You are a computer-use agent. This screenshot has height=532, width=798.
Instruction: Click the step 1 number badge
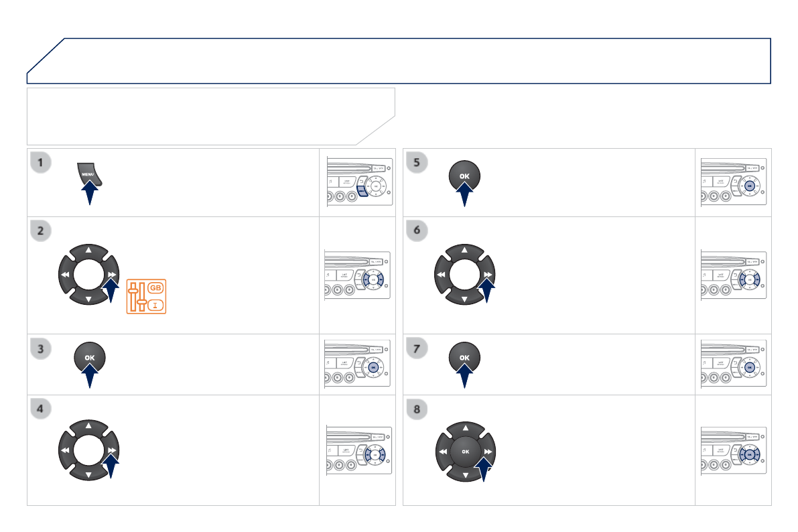(x=42, y=161)
